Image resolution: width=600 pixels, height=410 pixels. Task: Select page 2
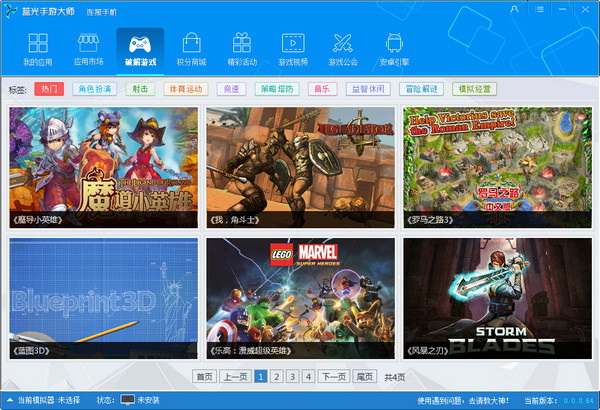point(277,377)
